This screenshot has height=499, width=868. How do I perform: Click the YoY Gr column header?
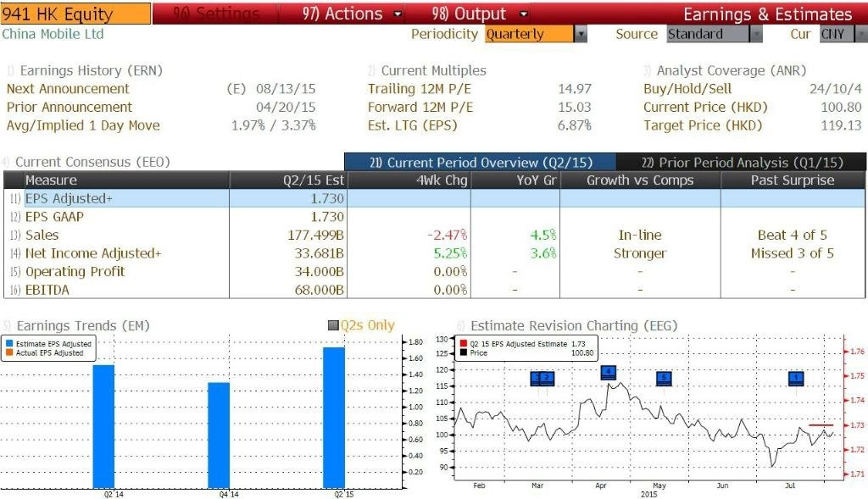pyautogui.click(x=515, y=180)
